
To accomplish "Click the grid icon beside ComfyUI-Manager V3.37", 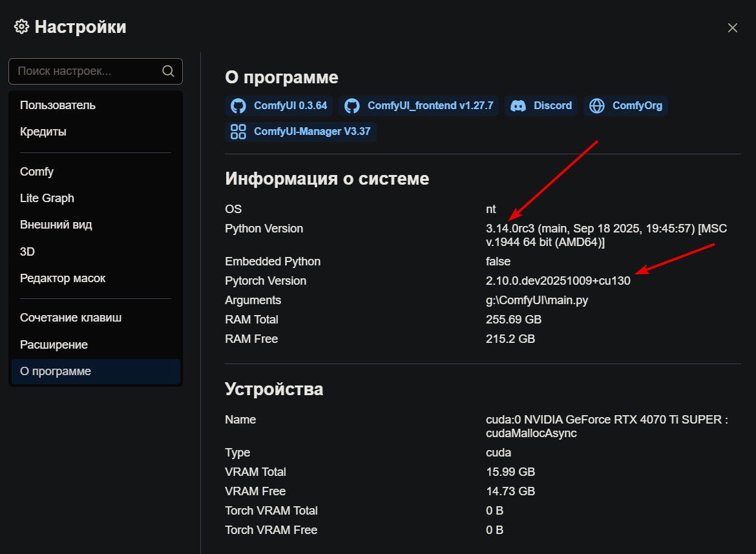I will pyautogui.click(x=238, y=132).
